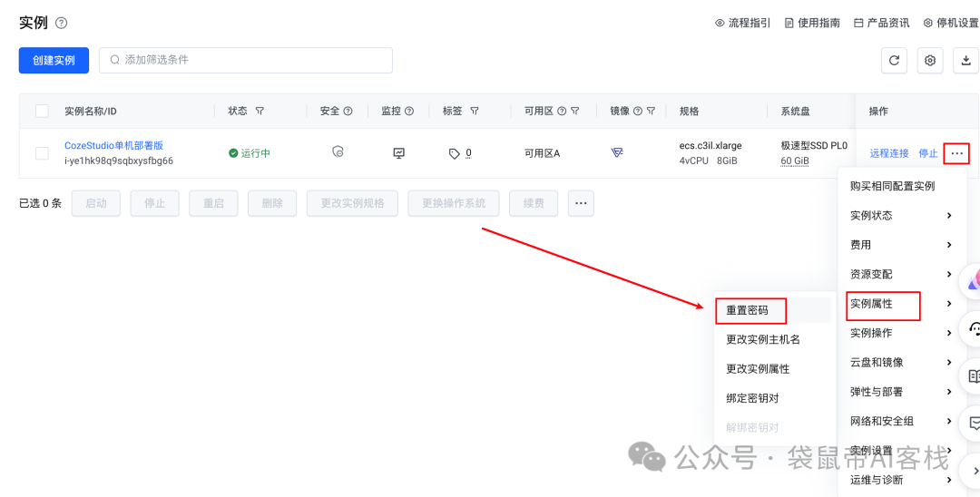Click the 可用区A cell text

(x=542, y=153)
